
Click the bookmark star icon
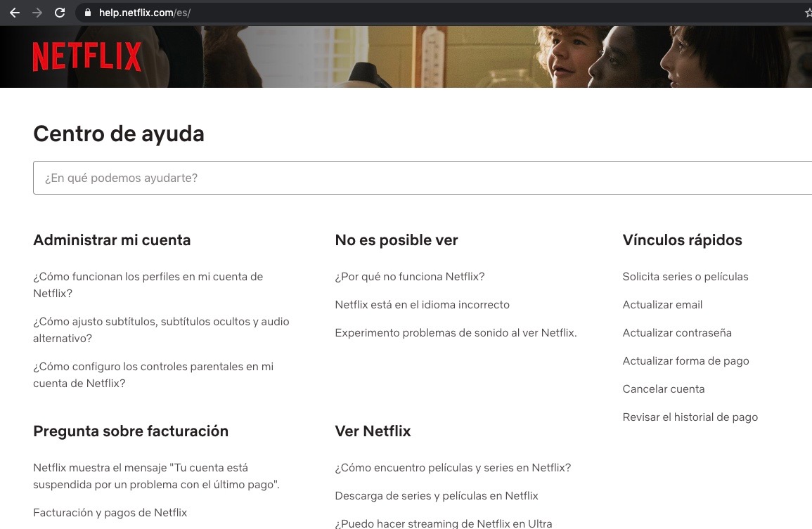(808, 13)
